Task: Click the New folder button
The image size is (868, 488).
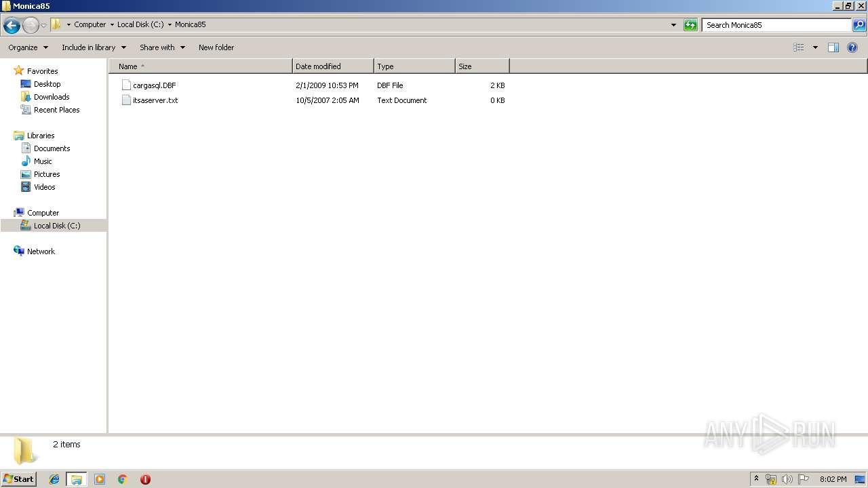Action: (x=216, y=47)
